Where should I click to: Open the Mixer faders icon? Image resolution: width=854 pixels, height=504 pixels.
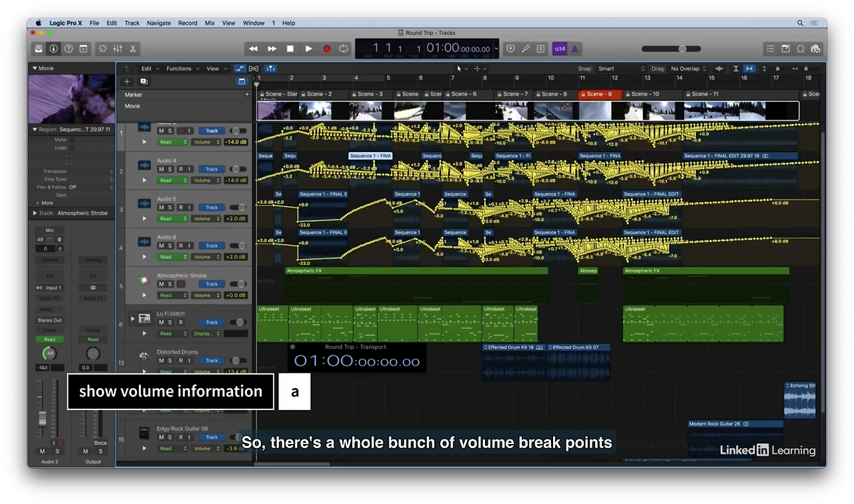click(117, 49)
